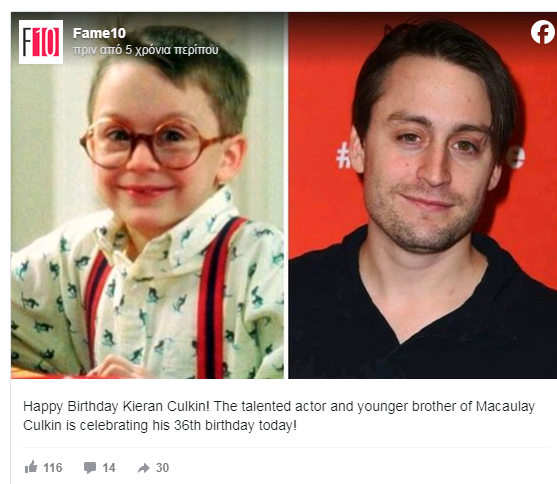Open the adult photo on red backdrop
557x484 pixels.
[x=422, y=195]
